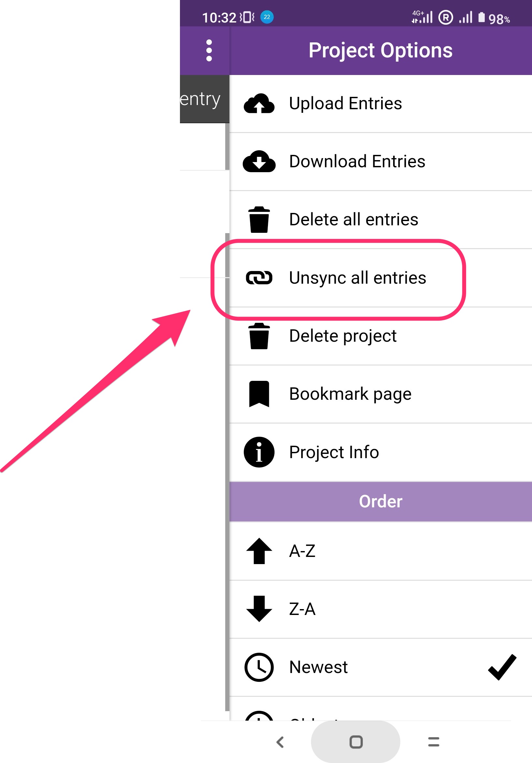Select Z-A sort order
532x763 pixels.
303,609
